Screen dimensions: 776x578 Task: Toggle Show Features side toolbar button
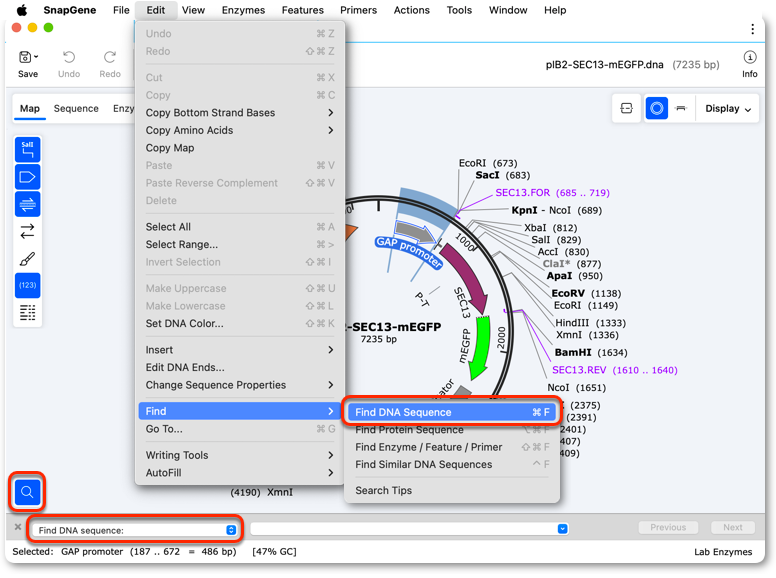click(x=28, y=177)
